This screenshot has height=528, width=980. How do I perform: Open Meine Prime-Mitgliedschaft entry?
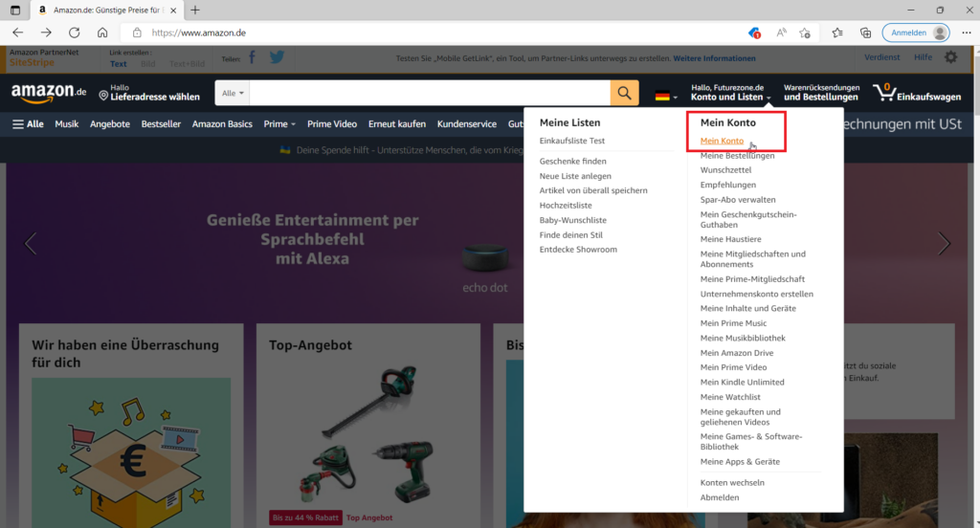click(x=752, y=279)
